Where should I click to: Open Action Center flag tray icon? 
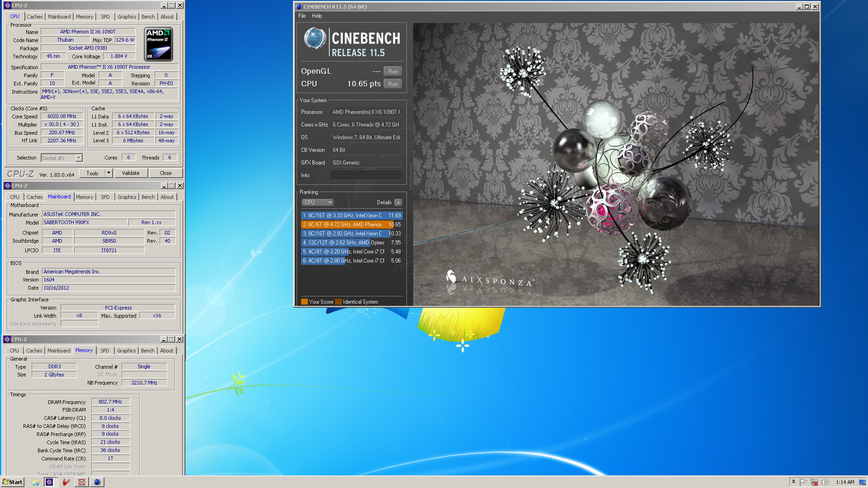click(x=803, y=482)
